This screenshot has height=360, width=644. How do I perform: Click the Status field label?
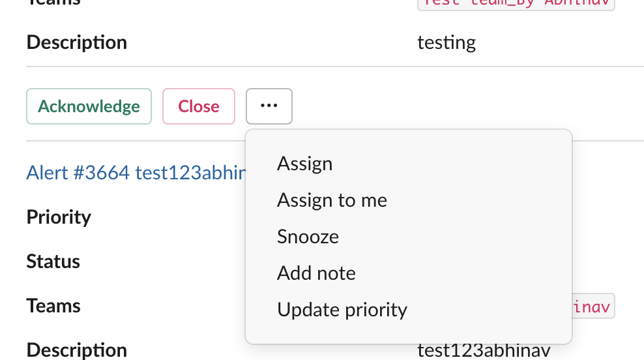(53, 262)
